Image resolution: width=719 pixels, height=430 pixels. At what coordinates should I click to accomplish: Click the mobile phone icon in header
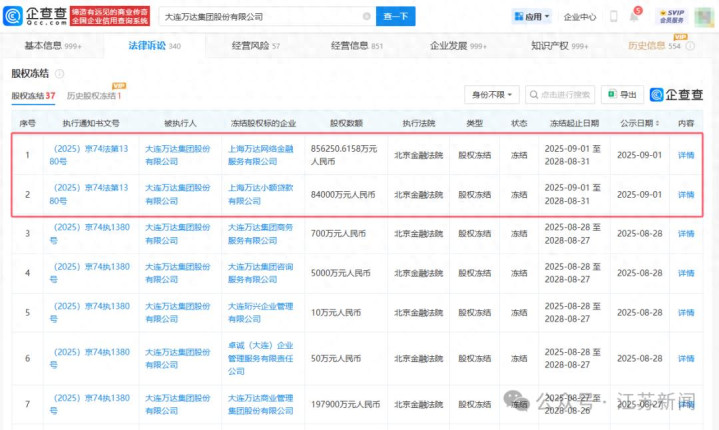pyautogui.click(x=612, y=17)
